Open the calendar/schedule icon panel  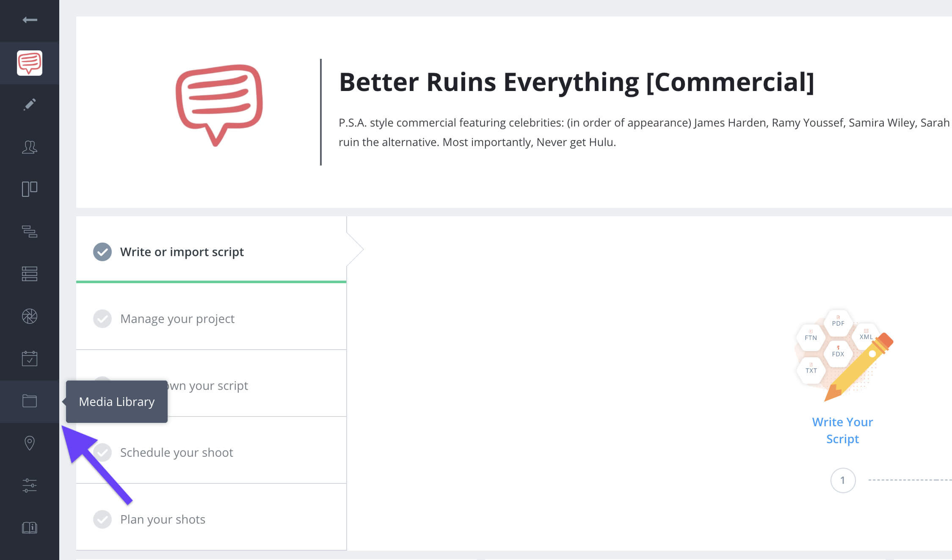[29, 357]
